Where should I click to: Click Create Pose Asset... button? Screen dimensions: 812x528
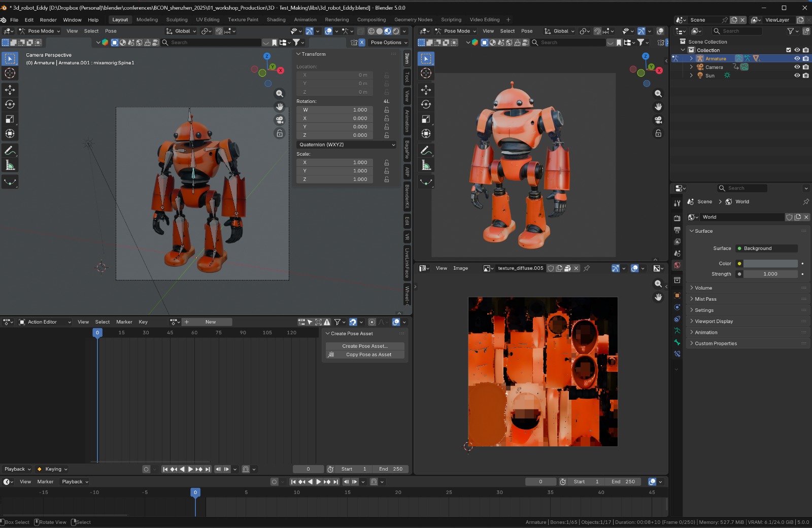[x=365, y=346]
